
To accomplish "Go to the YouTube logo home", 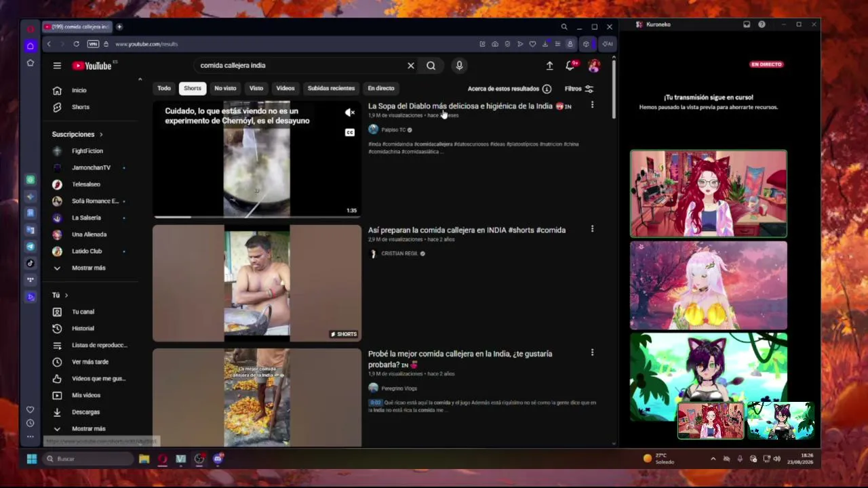I will [92, 66].
